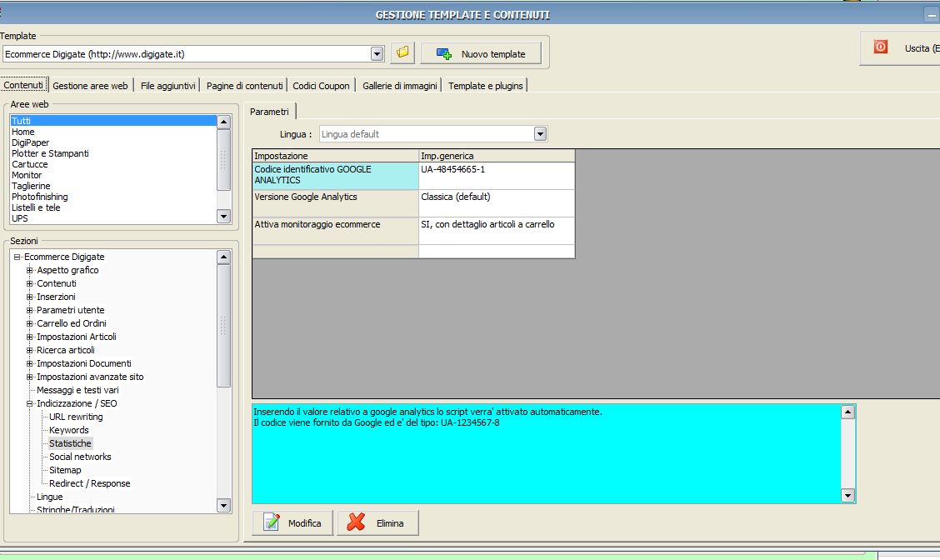Select Redirect / Response tree item
940x560 pixels.
tap(89, 483)
